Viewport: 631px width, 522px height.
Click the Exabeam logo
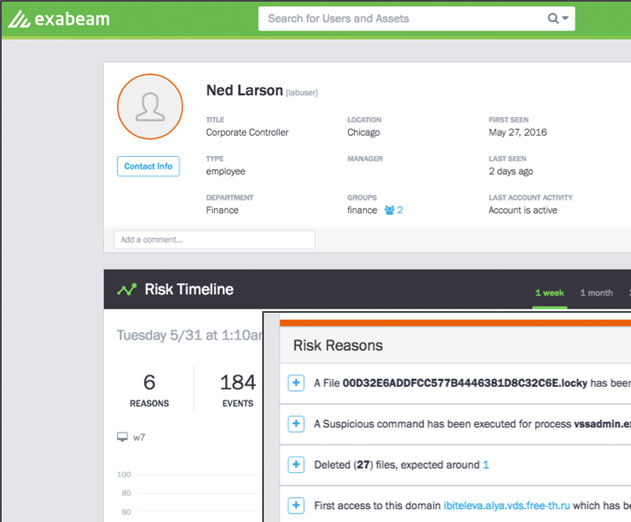(x=59, y=19)
